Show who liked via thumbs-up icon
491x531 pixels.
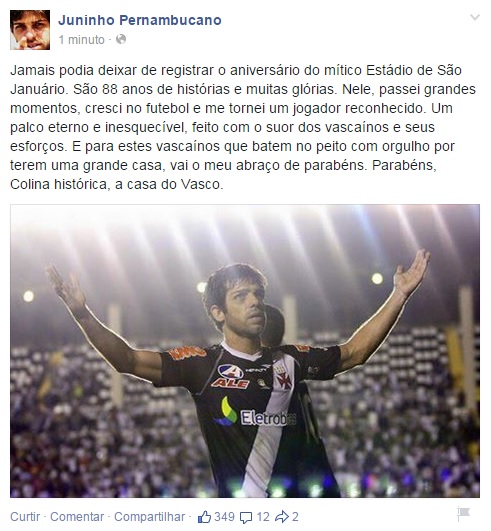click(x=205, y=517)
